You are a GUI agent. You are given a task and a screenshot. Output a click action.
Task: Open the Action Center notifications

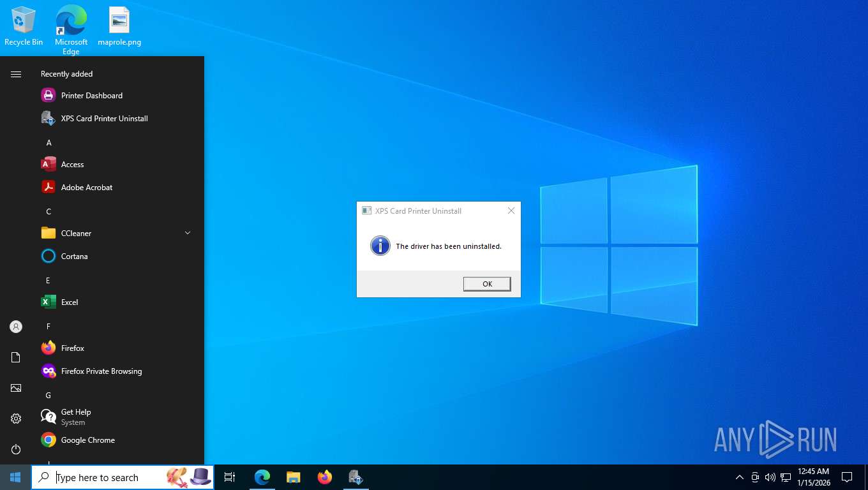847,477
